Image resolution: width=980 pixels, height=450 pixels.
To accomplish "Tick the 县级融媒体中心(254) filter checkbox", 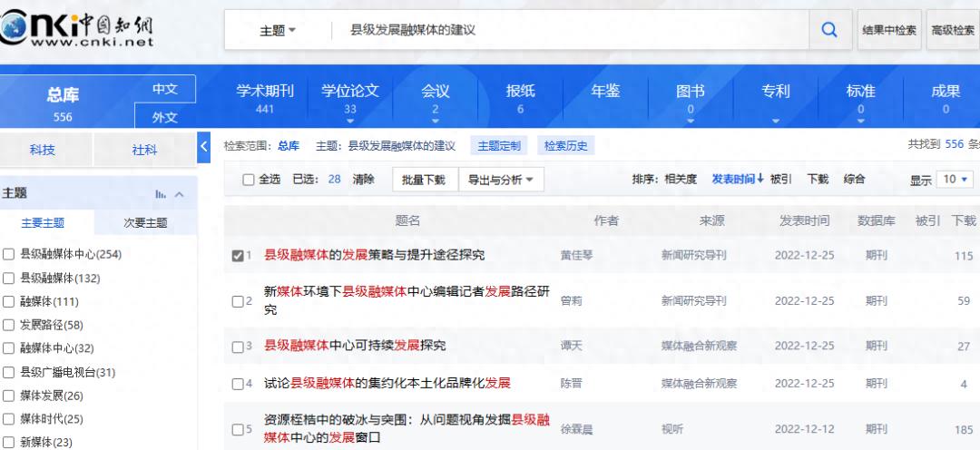I will [9, 254].
